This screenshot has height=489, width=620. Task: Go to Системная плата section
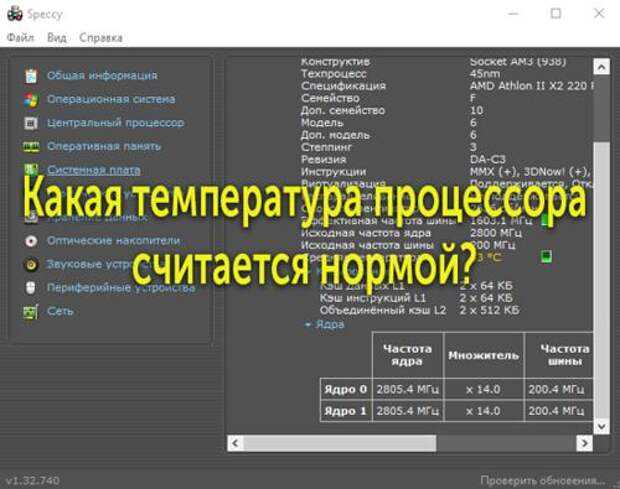(x=94, y=170)
